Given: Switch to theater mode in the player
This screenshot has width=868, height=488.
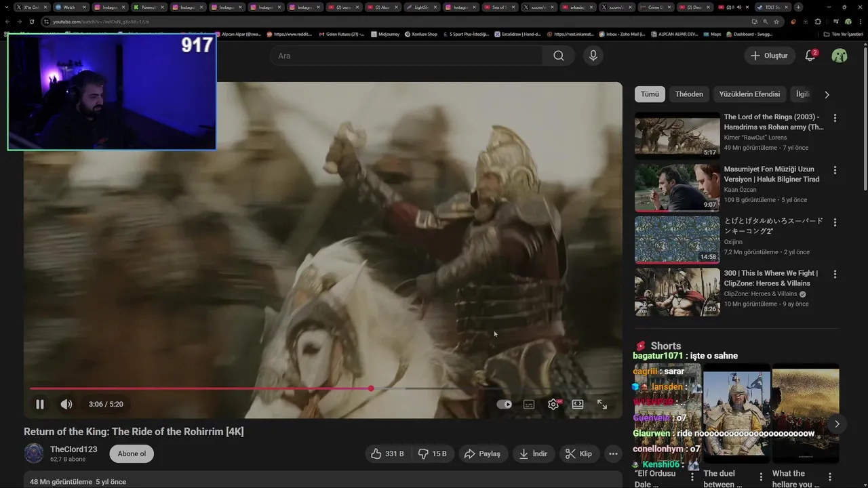Looking at the screenshot, I should point(578,404).
